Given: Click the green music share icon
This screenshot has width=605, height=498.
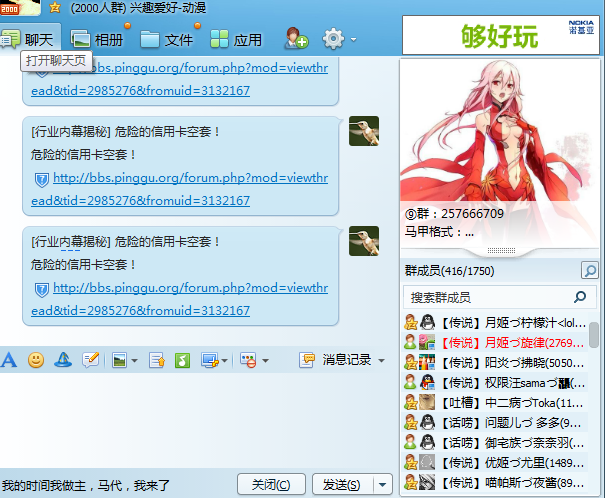Looking at the screenshot, I should [x=183, y=361].
